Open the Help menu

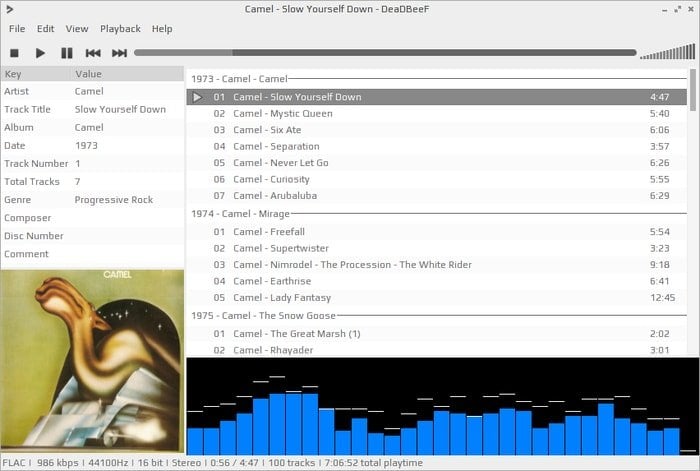coord(162,29)
